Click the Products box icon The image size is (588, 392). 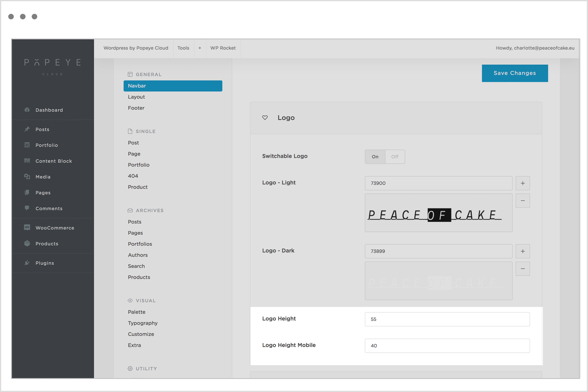point(27,243)
